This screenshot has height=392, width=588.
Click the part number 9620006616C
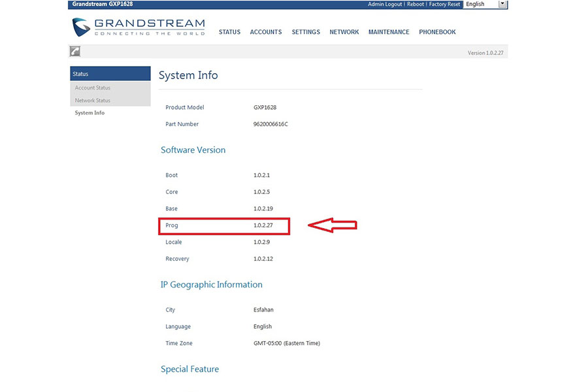pos(270,124)
